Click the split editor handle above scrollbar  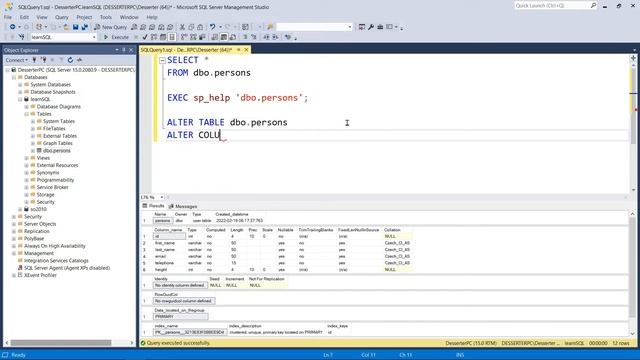pyautogui.click(x=633, y=58)
